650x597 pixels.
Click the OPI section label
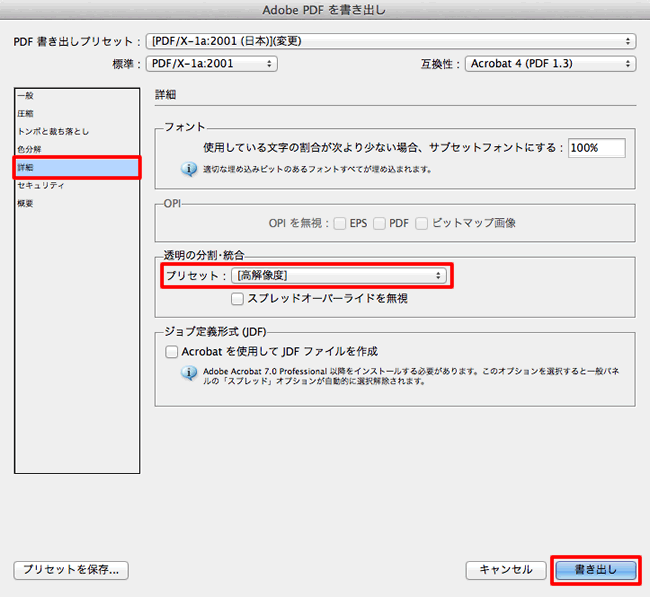click(172, 204)
